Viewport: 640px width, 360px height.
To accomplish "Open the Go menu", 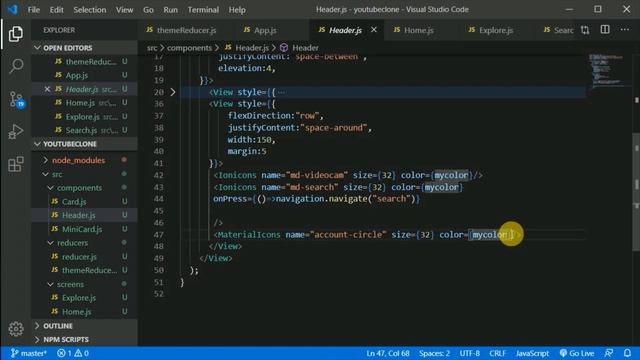I will point(148,9).
